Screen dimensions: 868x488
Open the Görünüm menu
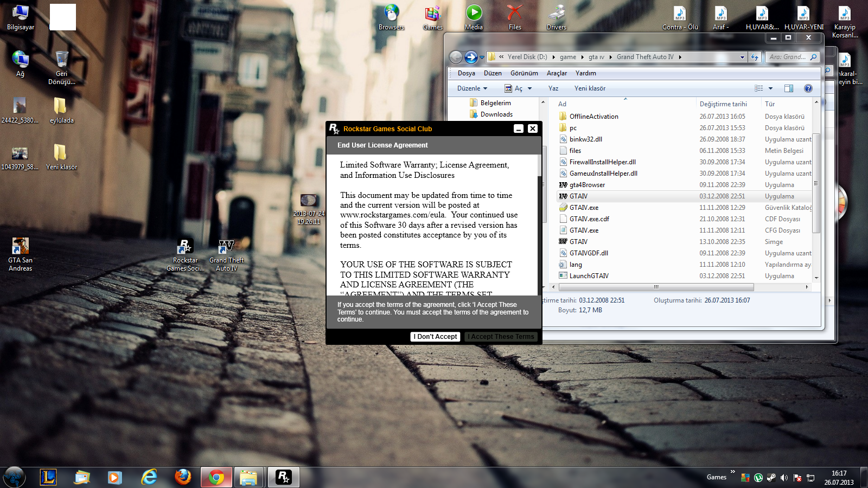click(x=524, y=73)
